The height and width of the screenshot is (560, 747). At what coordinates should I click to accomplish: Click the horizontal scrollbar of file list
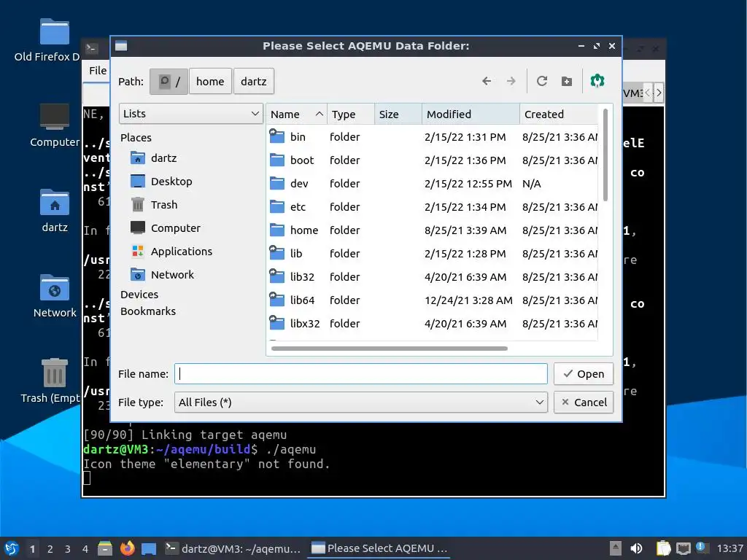pos(390,349)
